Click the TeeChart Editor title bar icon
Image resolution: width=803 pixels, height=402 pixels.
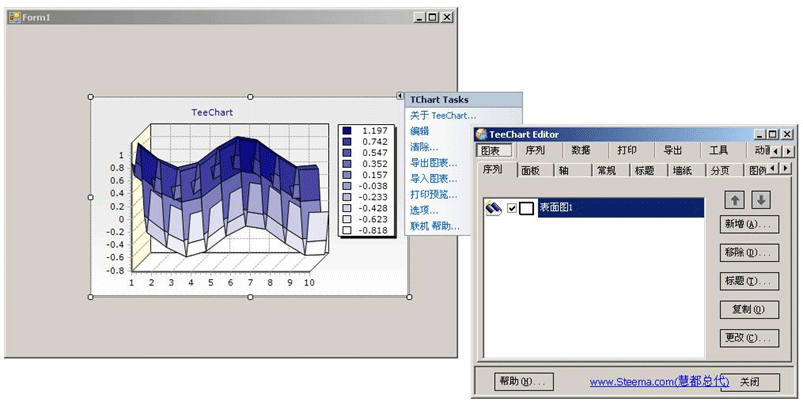[x=481, y=134]
